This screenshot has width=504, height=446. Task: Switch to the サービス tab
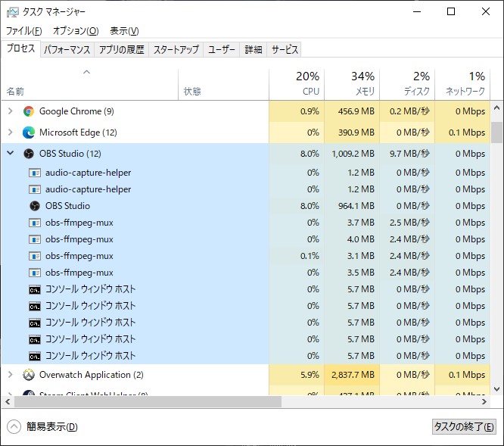click(285, 49)
